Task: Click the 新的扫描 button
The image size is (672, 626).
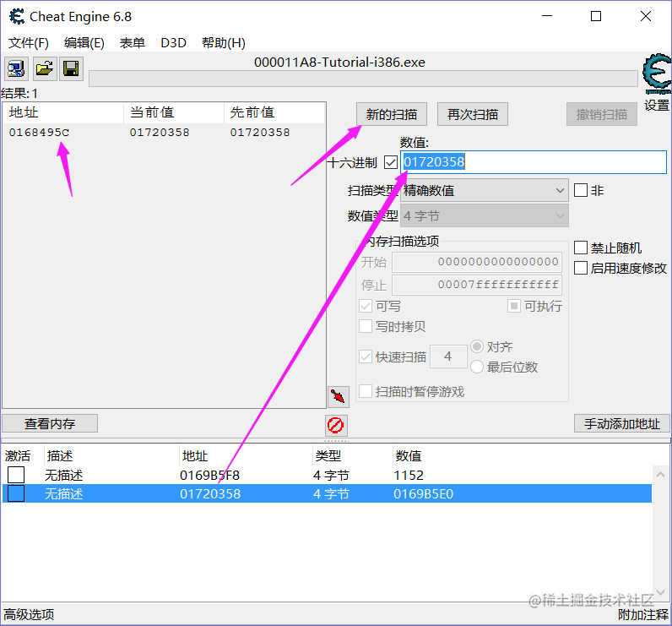Action: 391,115
